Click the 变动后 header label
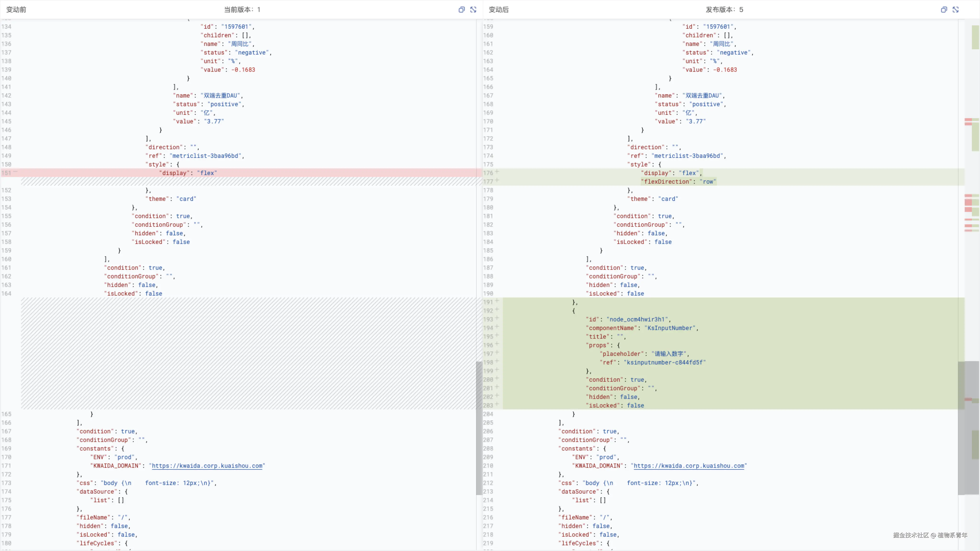This screenshot has height=551, width=980. coord(498,10)
